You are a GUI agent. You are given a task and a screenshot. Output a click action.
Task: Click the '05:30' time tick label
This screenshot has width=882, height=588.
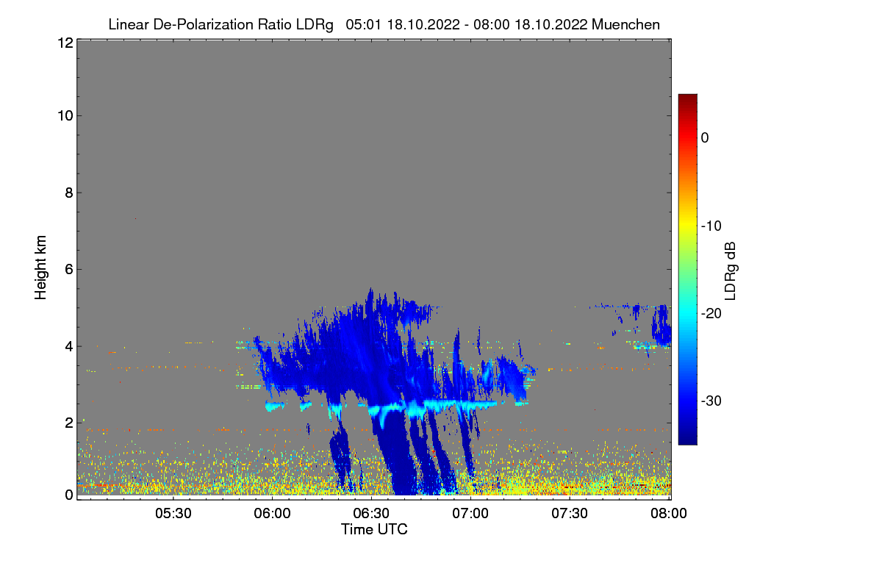[173, 514]
